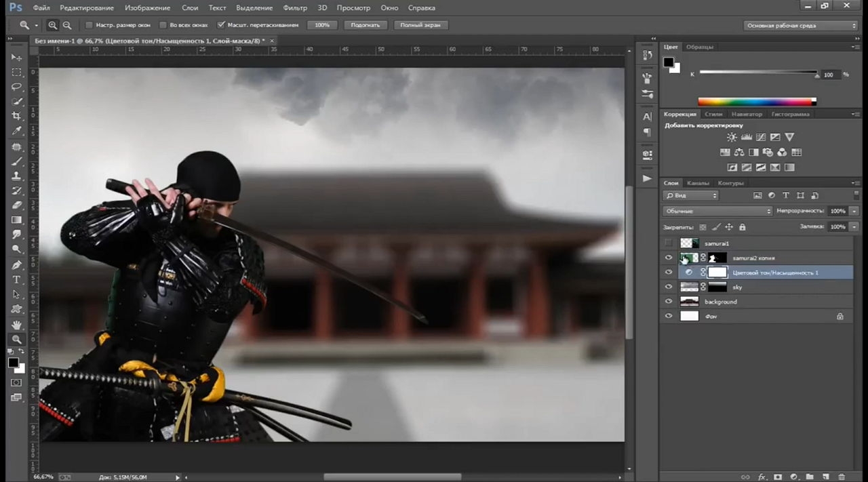Select the Hand tool
The height and width of the screenshot is (482, 868).
(x=16, y=325)
